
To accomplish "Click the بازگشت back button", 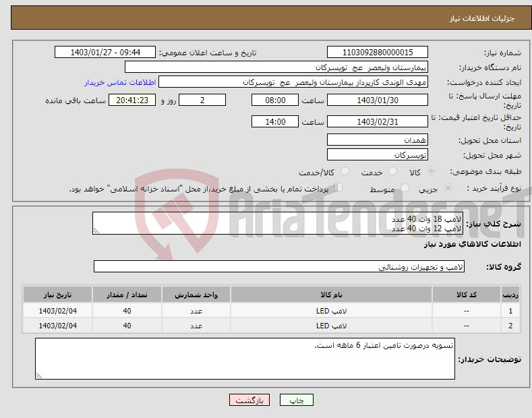I will point(249,400).
